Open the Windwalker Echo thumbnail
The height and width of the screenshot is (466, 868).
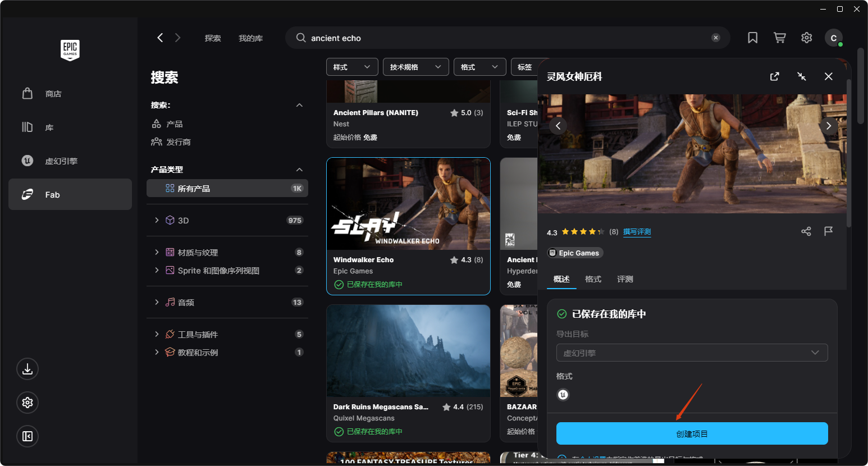pos(408,204)
